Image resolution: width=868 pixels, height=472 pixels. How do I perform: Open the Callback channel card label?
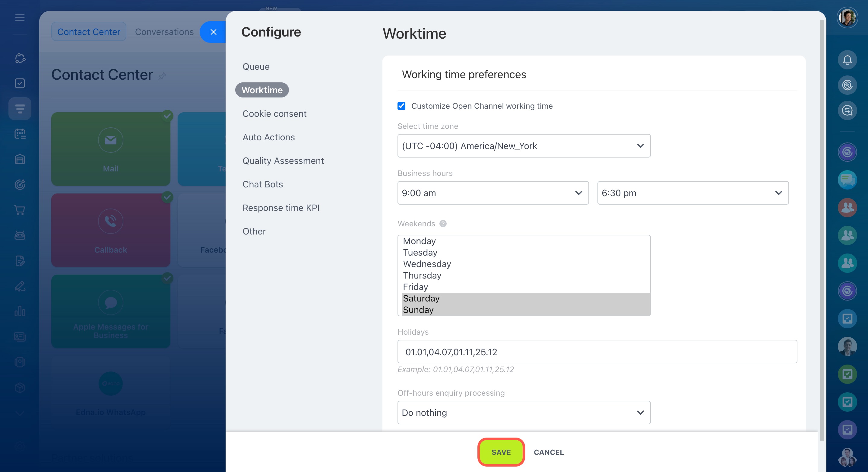pyautogui.click(x=110, y=250)
